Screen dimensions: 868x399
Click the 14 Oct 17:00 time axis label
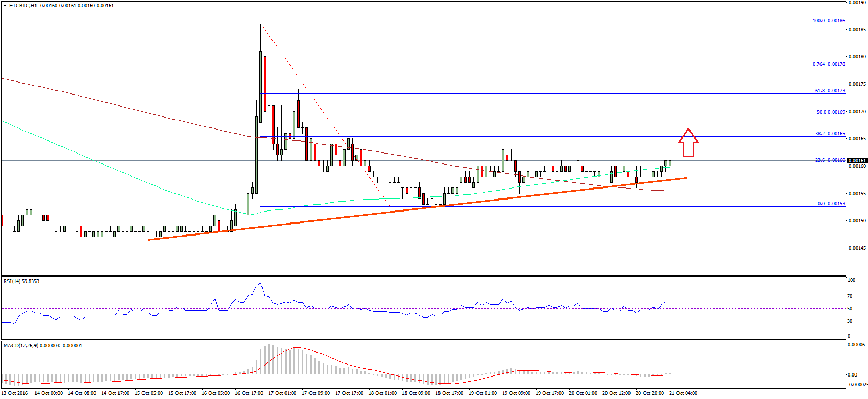click(x=115, y=393)
